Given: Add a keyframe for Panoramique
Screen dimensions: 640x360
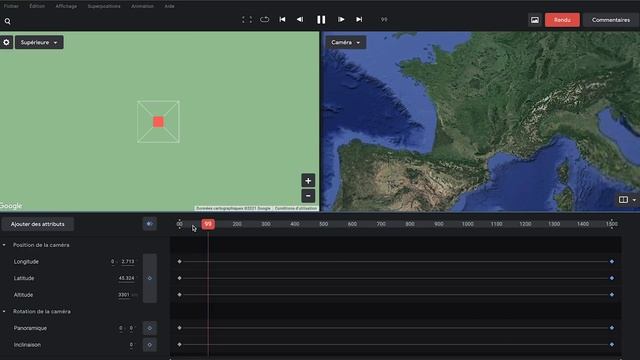Looking at the screenshot, I should click(150, 328).
